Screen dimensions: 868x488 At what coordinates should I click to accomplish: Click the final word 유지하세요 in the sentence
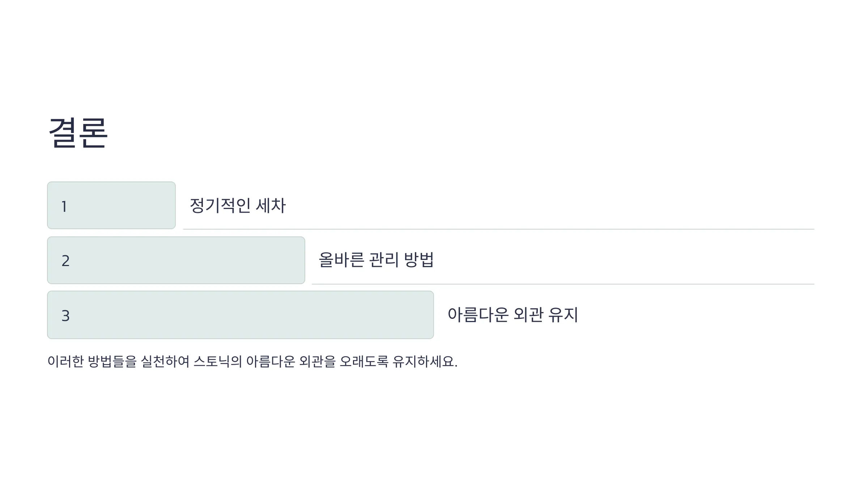point(425,361)
